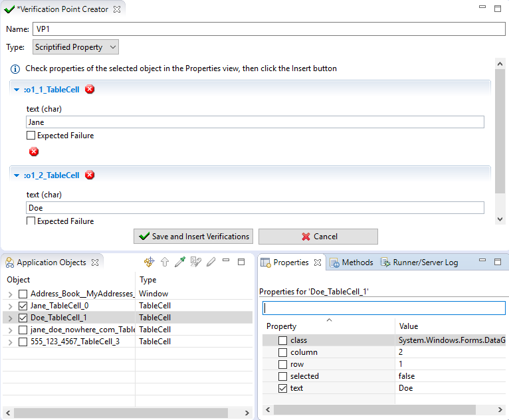Image resolution: width=509 pixels, height=420 pixels.
Task: Click the up arrow icon in Application Objects
Action: 165,262
